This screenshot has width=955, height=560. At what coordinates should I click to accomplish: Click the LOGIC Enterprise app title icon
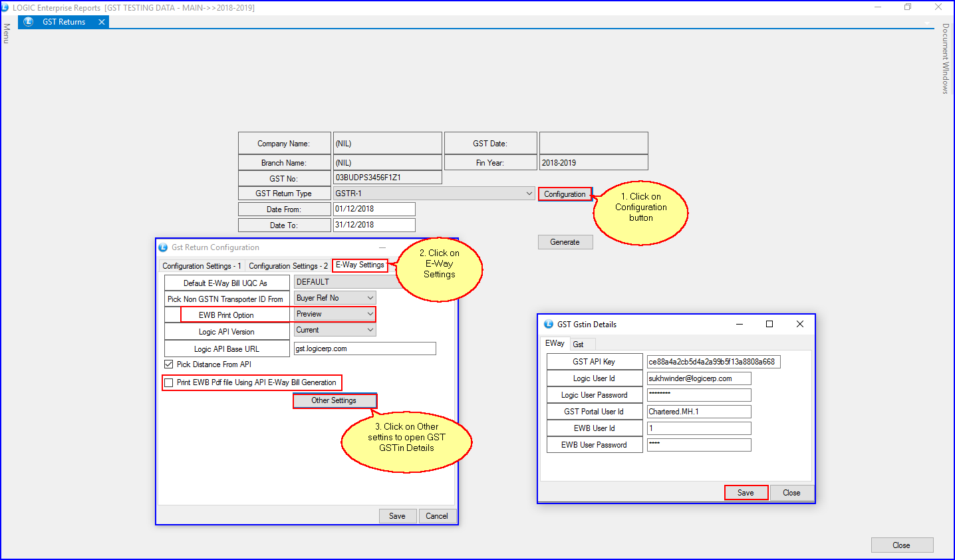point(5,7)
